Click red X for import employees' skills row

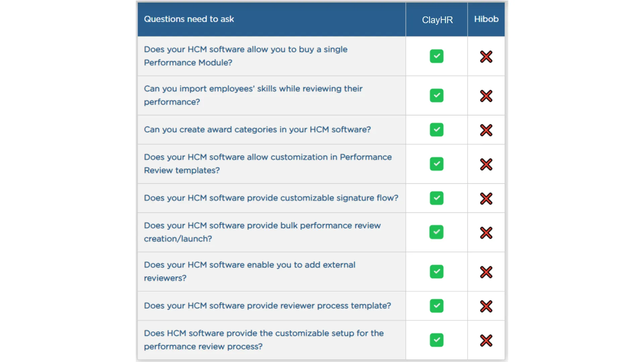pos(486,96)
